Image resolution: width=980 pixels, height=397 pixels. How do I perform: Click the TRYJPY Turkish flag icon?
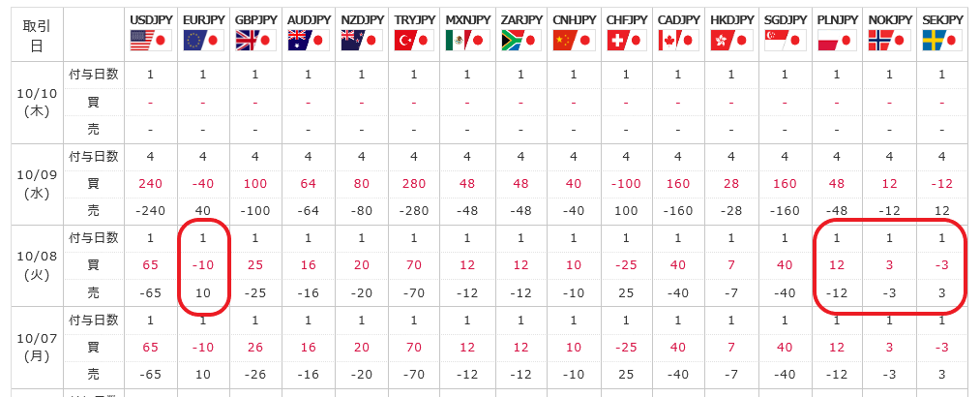414,41
